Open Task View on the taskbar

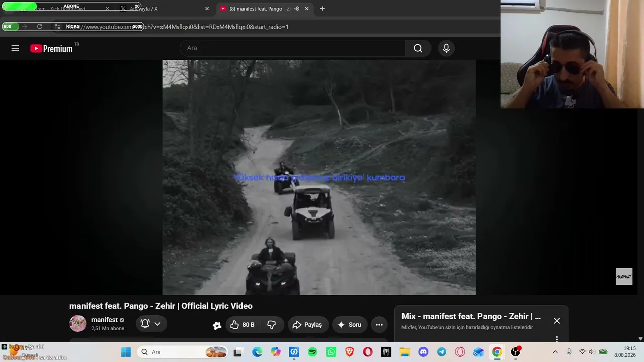237,352
